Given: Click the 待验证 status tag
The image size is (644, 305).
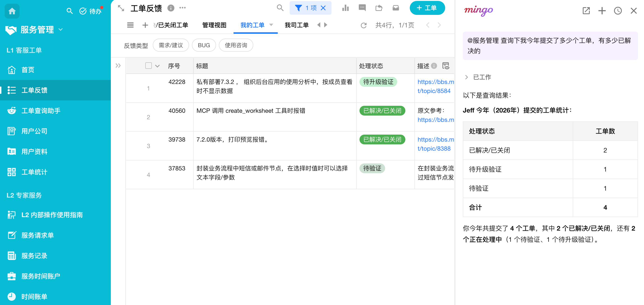Looking at the screenshot, I should [x=372, y=168].
